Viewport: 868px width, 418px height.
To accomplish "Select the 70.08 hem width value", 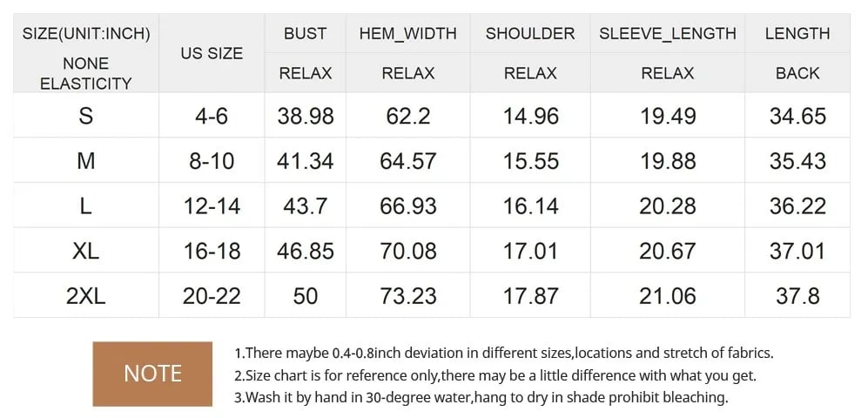I will [x=407, y=251].
